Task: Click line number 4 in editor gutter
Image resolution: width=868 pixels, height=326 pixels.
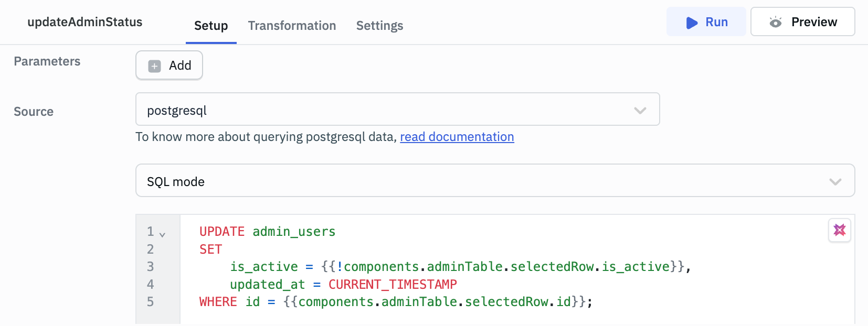Action: (x=151, y=285)
